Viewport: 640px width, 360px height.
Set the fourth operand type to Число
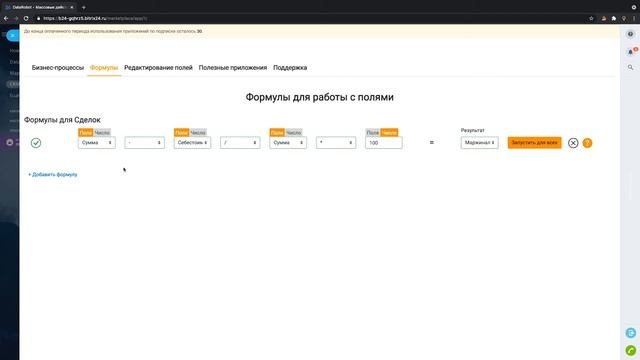[389, 133]
